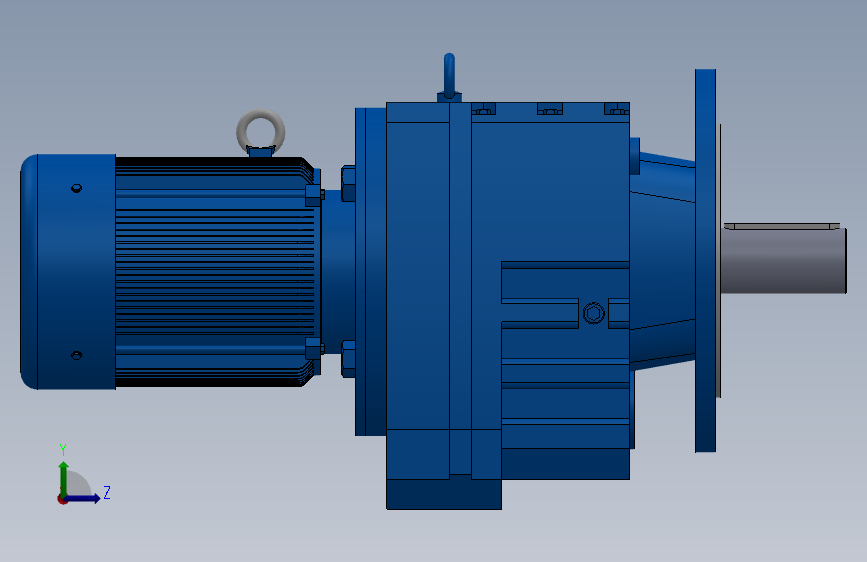Select the blue lifting hook atop the gearbox
The width and height of the screenshot is (867, 562).
pos(449,77)
